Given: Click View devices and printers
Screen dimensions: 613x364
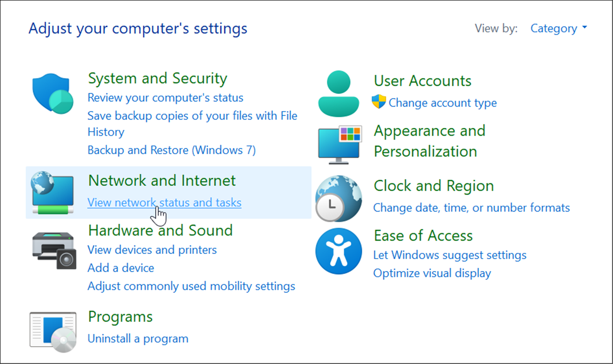Looking at the screenshot, I should tap(152, 250).
